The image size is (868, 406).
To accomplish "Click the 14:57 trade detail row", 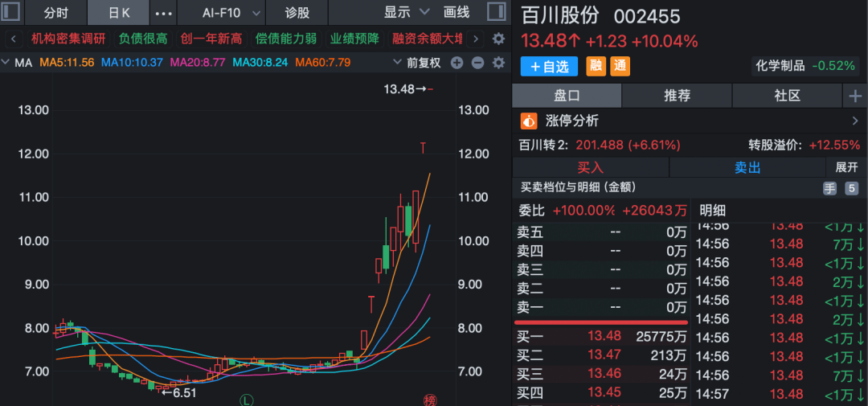I will [780, 395].
